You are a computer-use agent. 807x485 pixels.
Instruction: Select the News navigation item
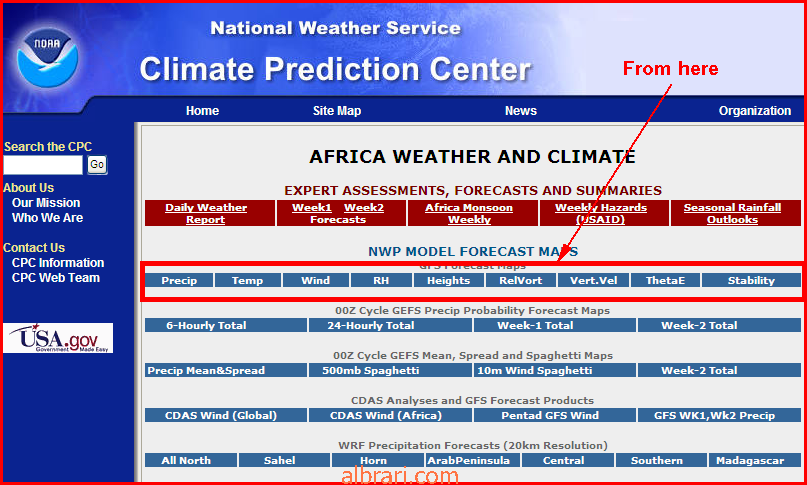click(520, 111)
